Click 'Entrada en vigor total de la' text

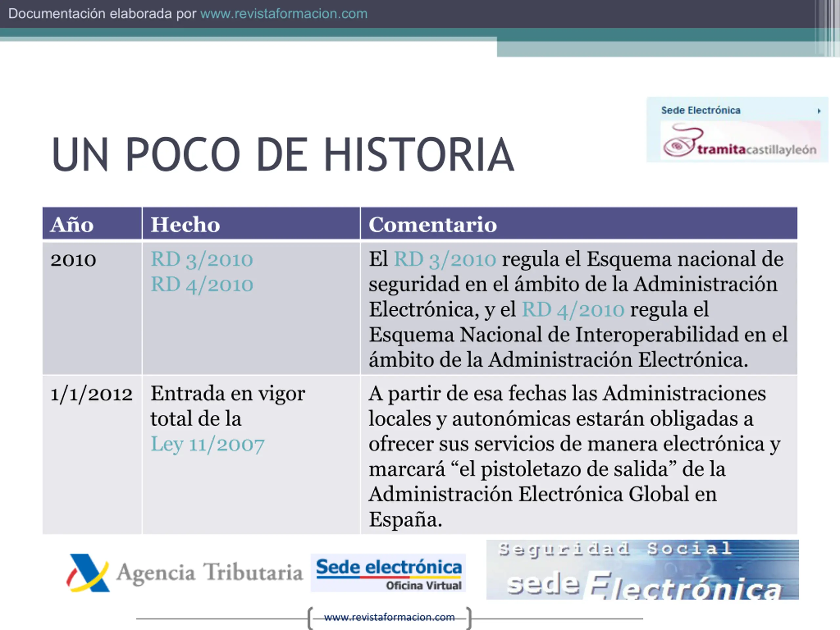[x=227, y=406]
